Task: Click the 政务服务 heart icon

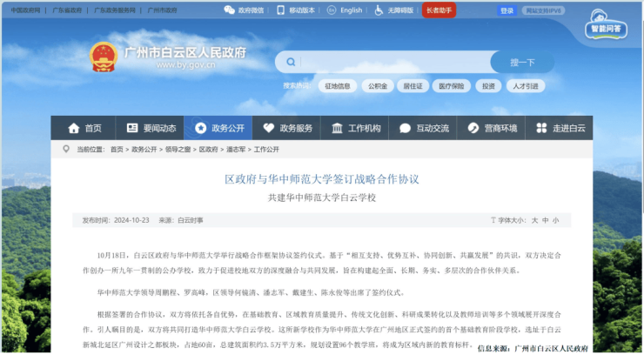Action: (x=269, y=128)
